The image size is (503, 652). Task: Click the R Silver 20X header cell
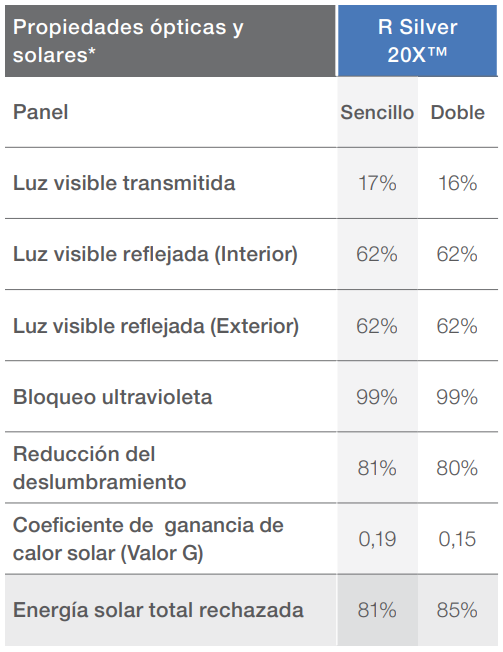pyautogui.click(x=417, y=41)
